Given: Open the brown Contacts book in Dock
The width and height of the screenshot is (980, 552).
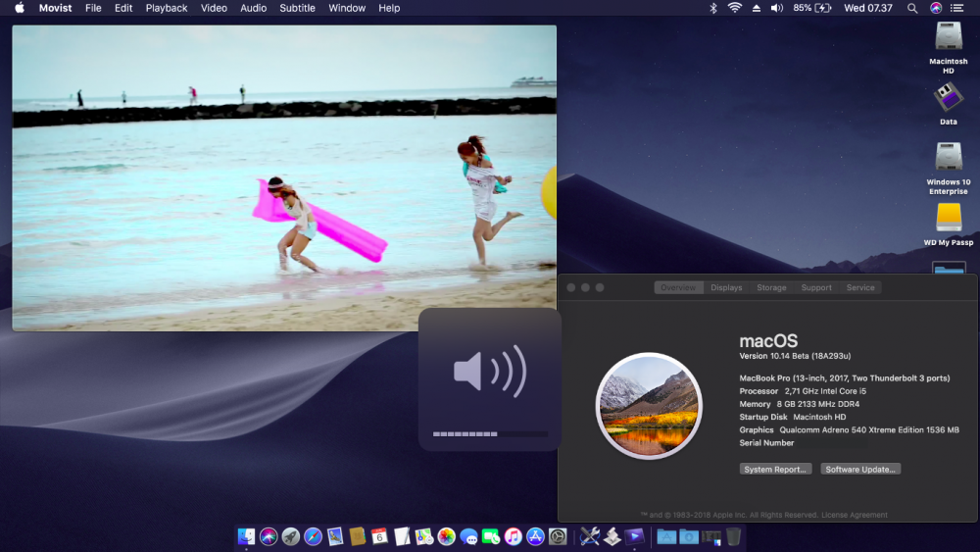Looking at the screenshot, I should tap(358, 536).
